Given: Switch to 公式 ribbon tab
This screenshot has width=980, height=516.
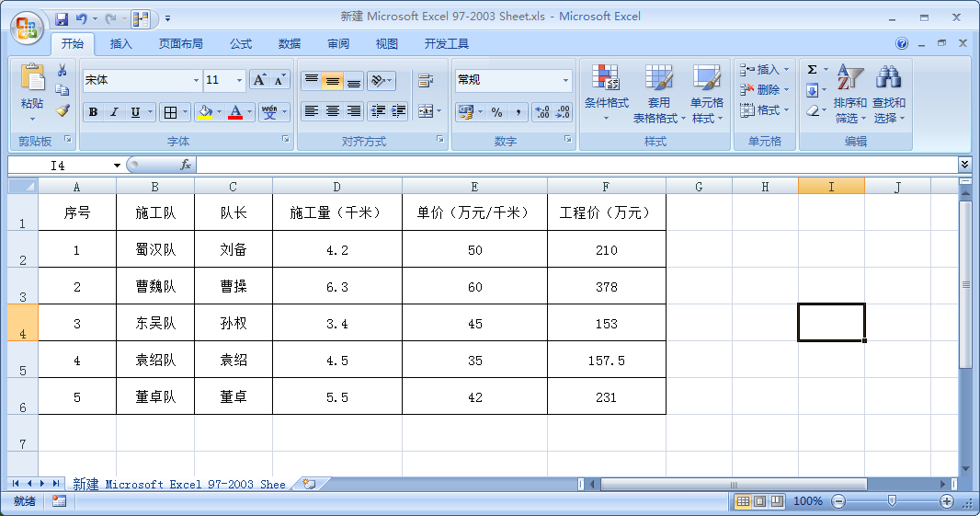Looking at the screenshot, I should coord(241,44).
